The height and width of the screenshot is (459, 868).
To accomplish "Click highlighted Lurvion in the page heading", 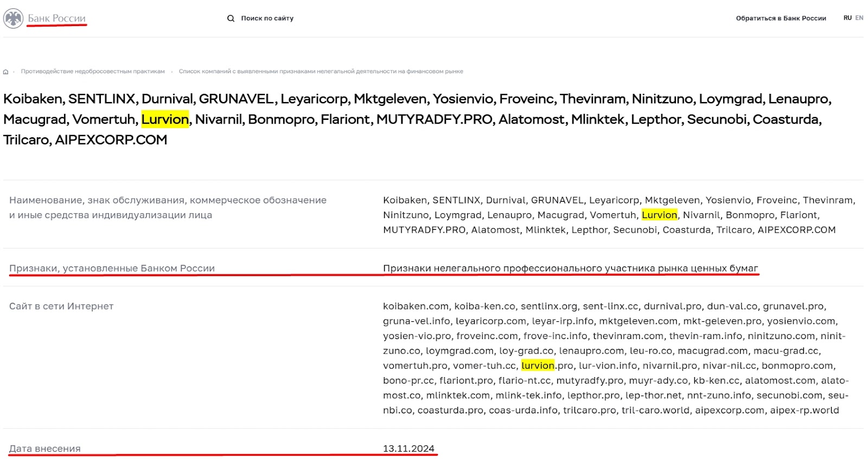I will 165,119.
